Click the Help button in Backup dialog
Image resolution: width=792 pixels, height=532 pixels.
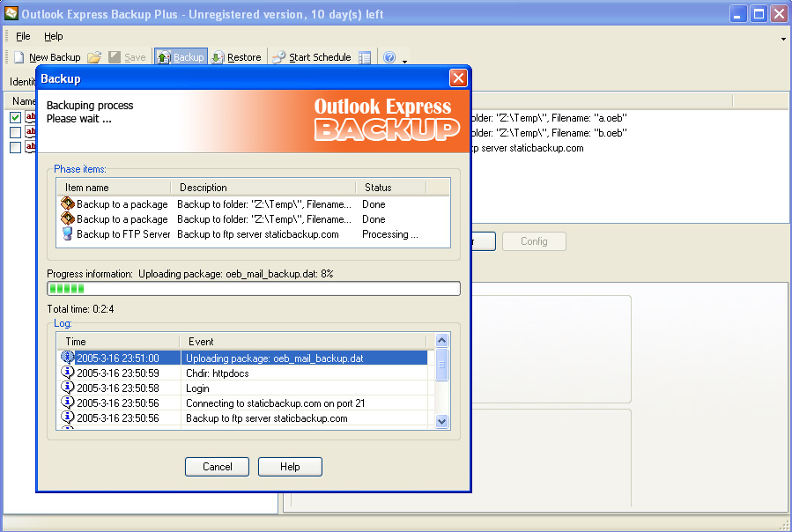[x=290, y=466]
